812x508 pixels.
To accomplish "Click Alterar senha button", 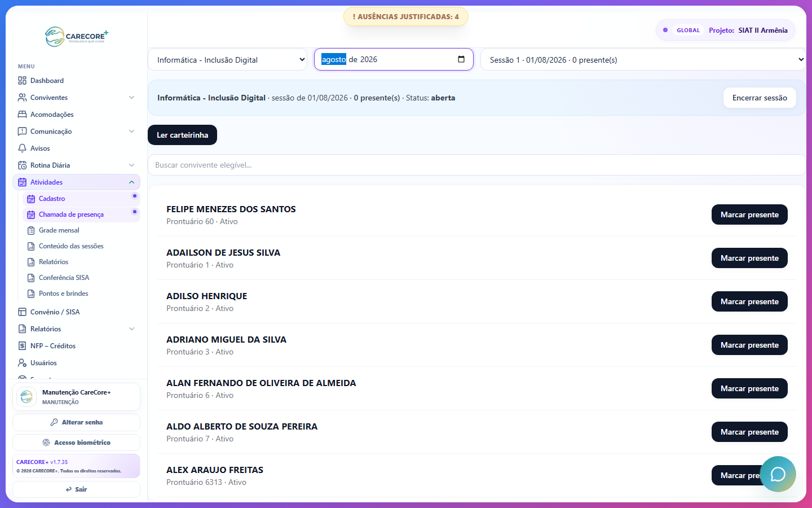I will click(x=76, y=422).
